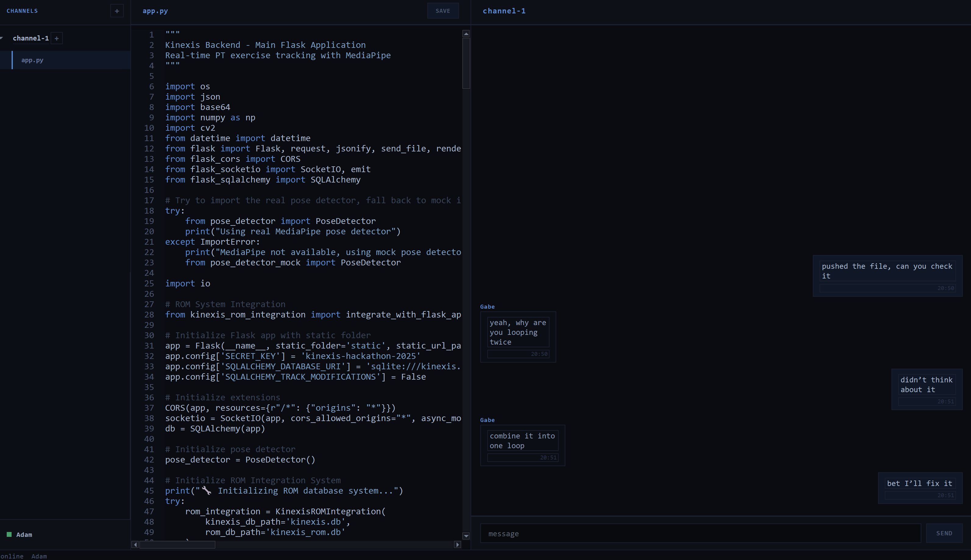Click the editor scroll down arrow

pos(466,536)
